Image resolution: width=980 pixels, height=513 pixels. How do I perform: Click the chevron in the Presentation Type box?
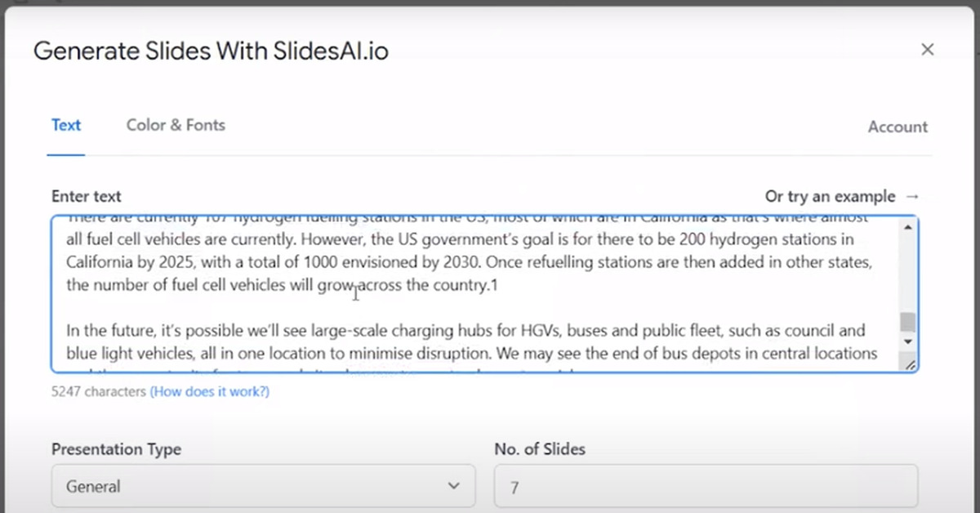coord(454,487)
